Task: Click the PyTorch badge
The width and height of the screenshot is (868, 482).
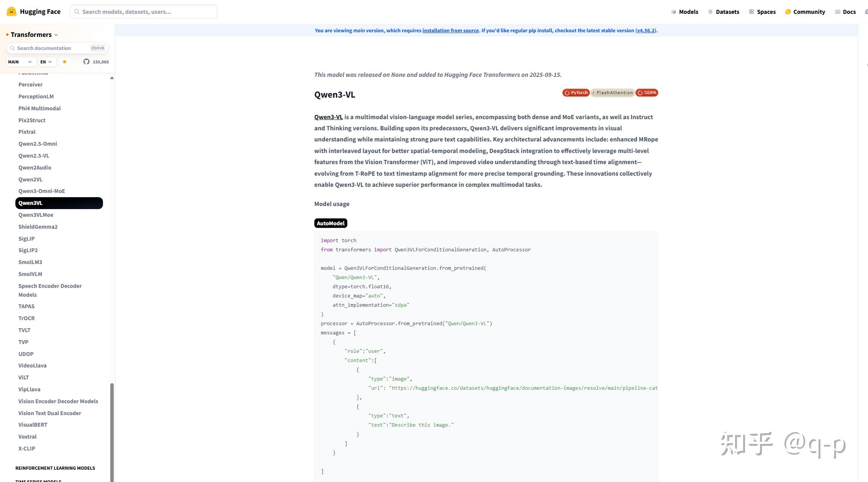Action: tap(576, 93)
